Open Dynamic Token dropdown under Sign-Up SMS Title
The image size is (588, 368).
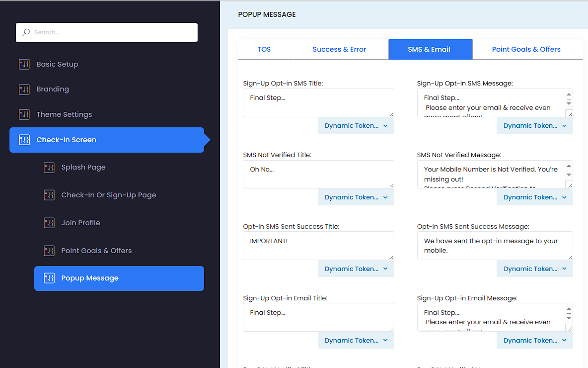click(356, 126)
